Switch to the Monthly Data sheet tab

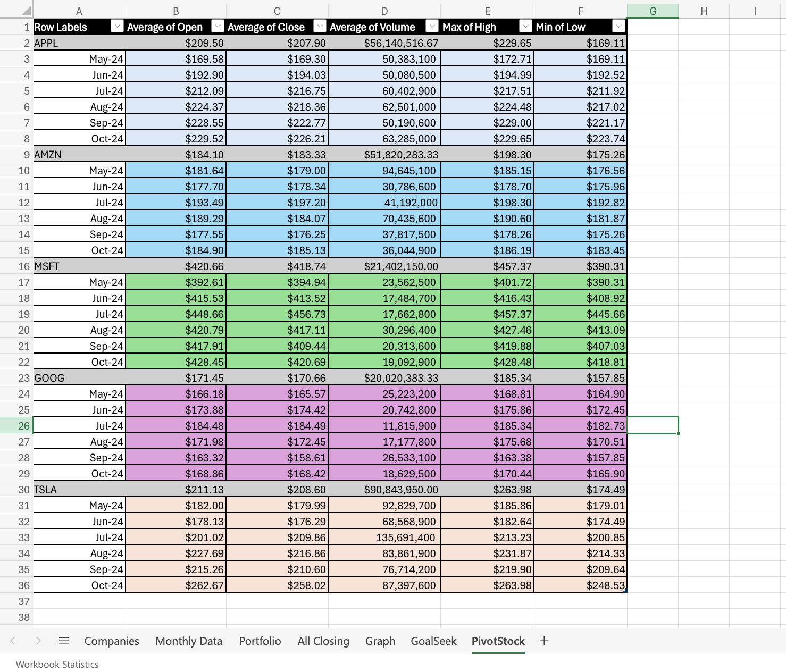click(x=189, y=641)
